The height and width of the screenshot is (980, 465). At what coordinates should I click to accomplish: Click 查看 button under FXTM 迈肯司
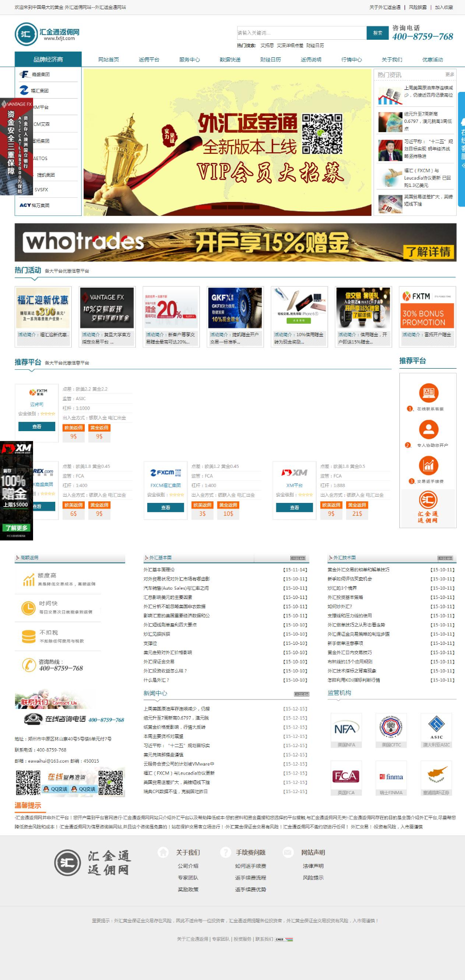(37, 426)
